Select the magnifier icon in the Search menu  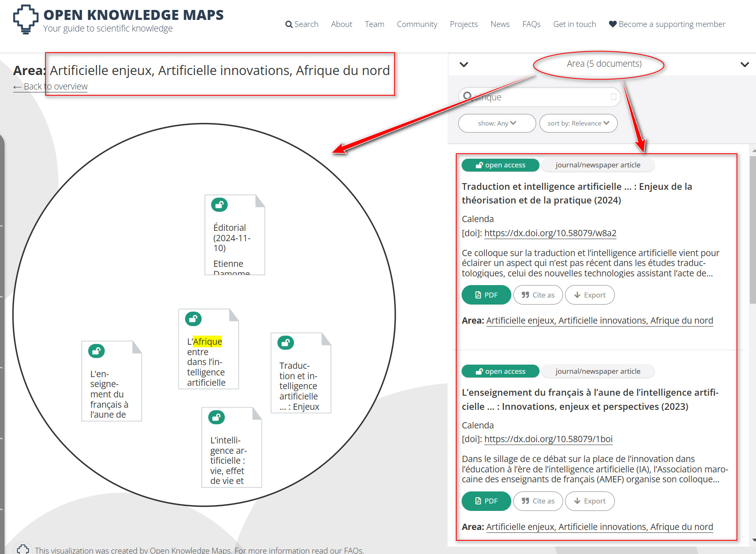coord(289,24)
